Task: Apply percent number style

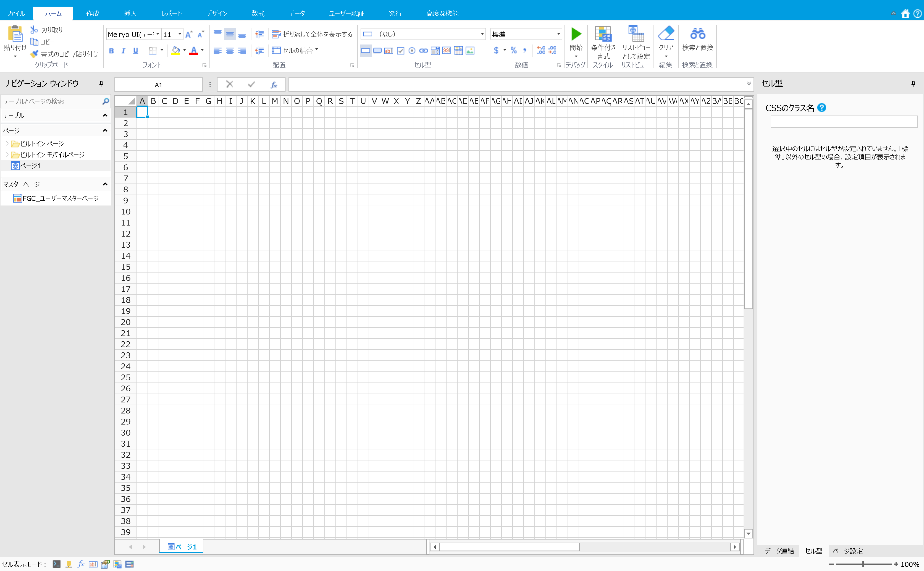Action: coord(513,50)
